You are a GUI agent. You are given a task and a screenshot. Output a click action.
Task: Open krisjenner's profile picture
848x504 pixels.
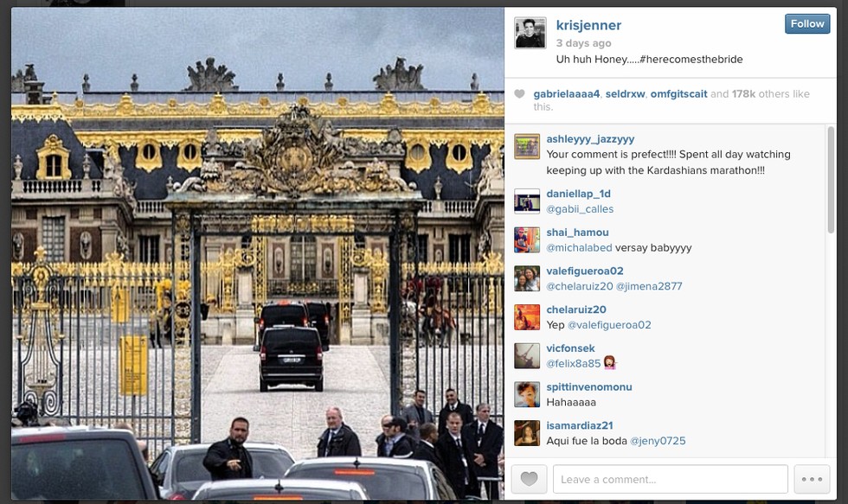[x=530, y=32]
